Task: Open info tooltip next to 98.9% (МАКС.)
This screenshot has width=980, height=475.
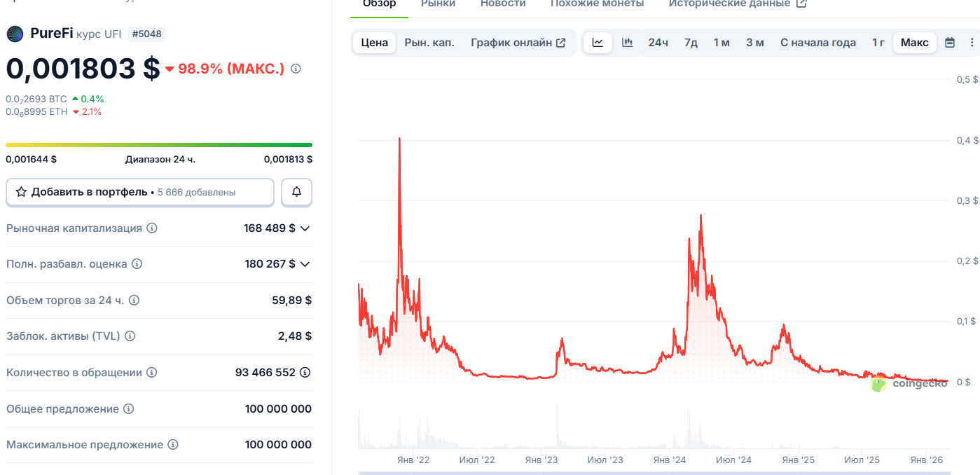Action: [296, 69]
